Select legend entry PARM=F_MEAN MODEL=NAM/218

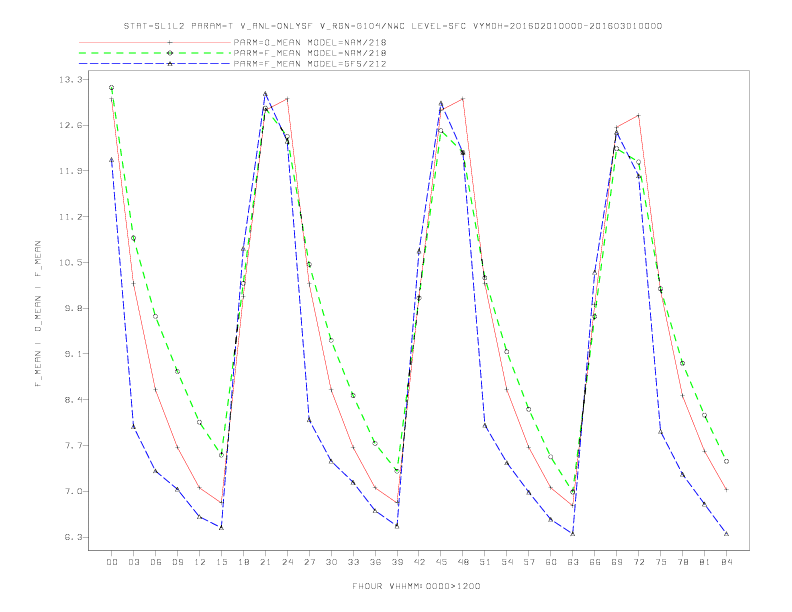[310, 53]
